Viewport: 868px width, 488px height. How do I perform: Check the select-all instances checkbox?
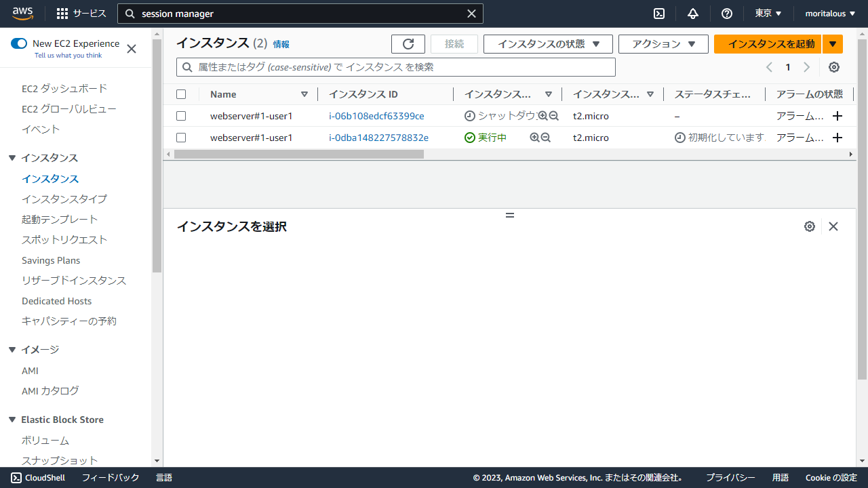[x=181, y=94]
